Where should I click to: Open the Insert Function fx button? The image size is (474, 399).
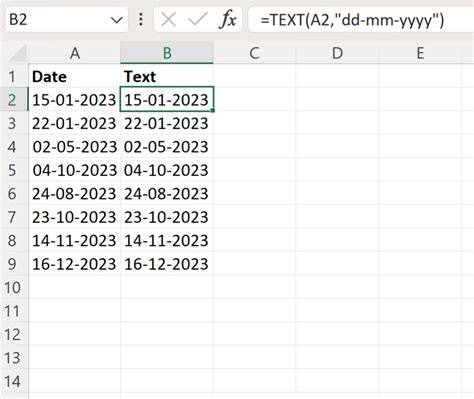click(x=227, y=20)
